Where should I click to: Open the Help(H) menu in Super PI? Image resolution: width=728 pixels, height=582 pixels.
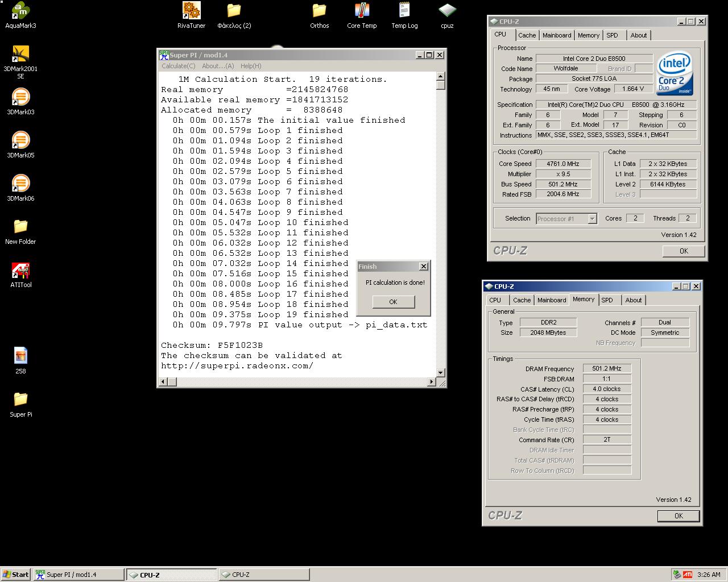(251, 66)
